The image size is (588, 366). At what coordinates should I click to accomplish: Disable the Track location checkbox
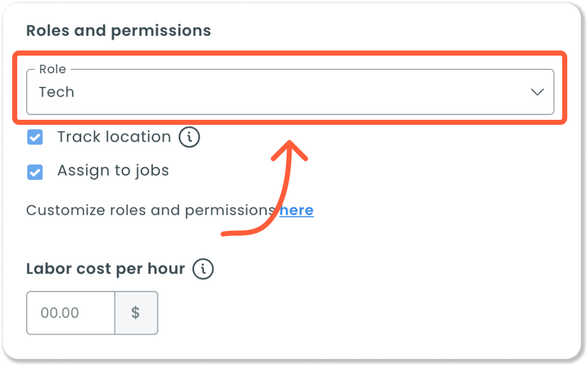[x=35, y=138]
